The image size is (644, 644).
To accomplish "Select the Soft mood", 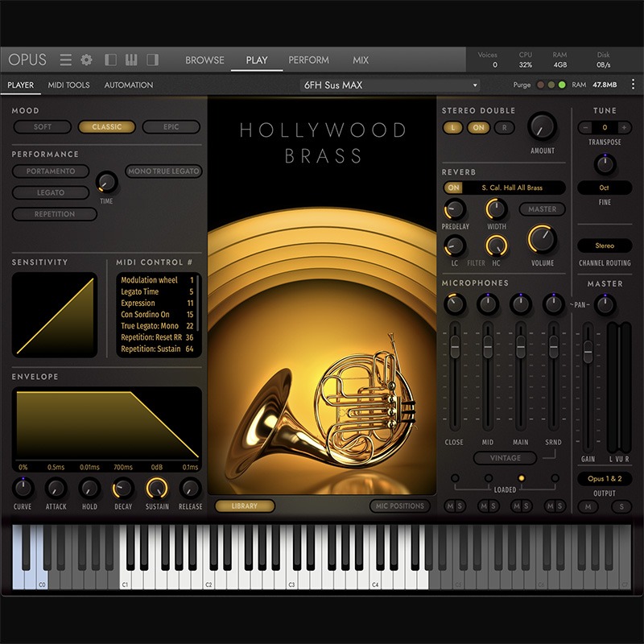I will click(43, 127).
